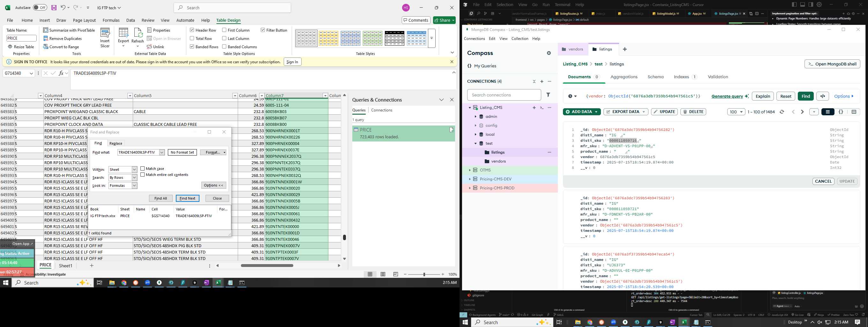Click Summarize with PivotTable in Excel ribbon

[x=69, y=30]
